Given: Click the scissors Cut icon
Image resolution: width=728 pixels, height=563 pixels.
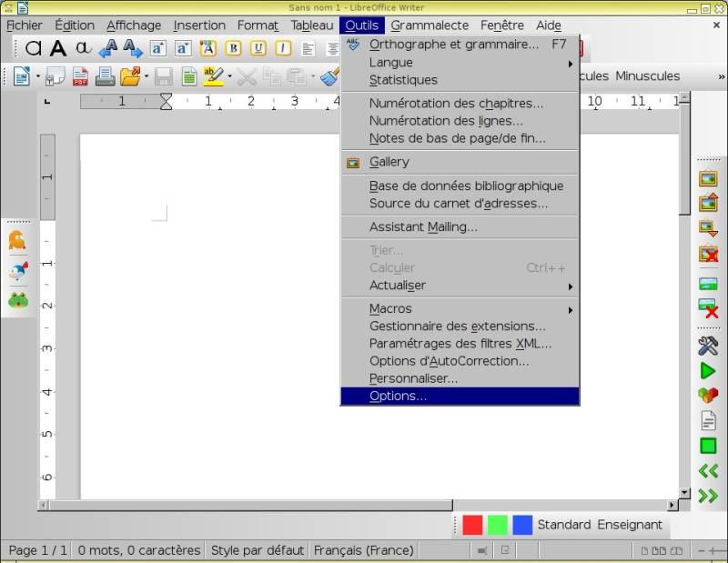Looking at the screenshot, I should pyautogui.click(x=247, y=77).
